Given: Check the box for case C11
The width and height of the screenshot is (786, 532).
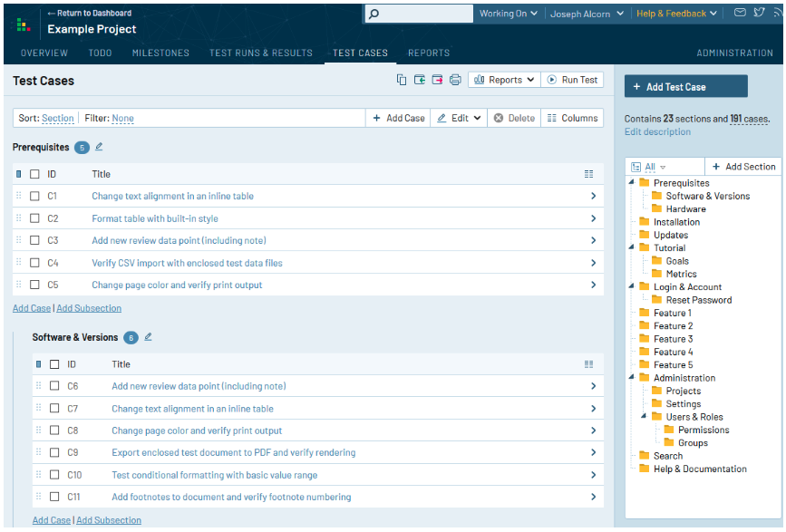Looking at the screenshot, I should pos(54,497).
